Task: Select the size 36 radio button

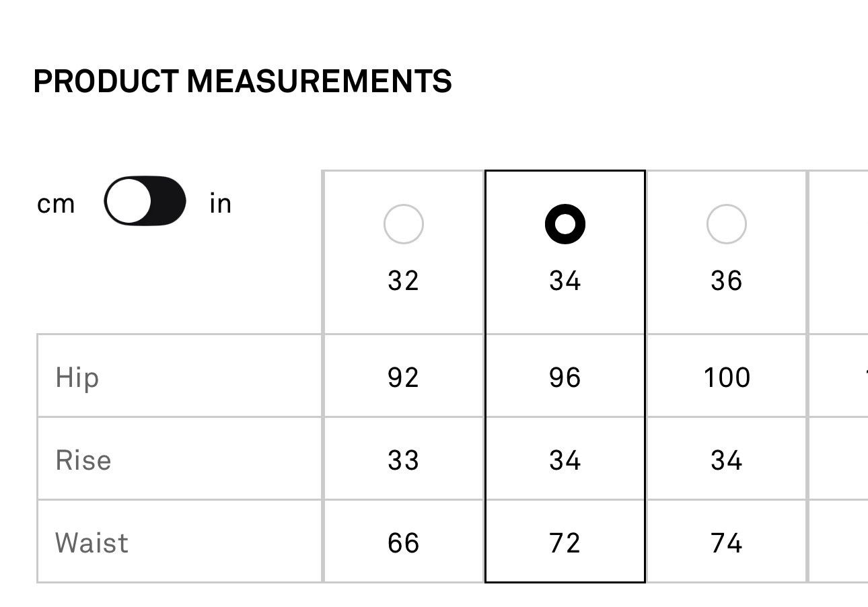Action: tap(727, 224)
